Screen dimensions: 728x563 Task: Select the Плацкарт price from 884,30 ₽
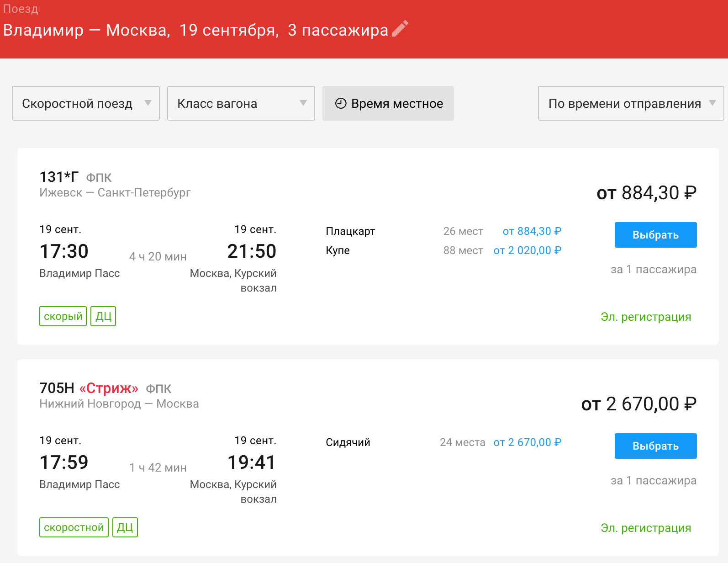532,231
